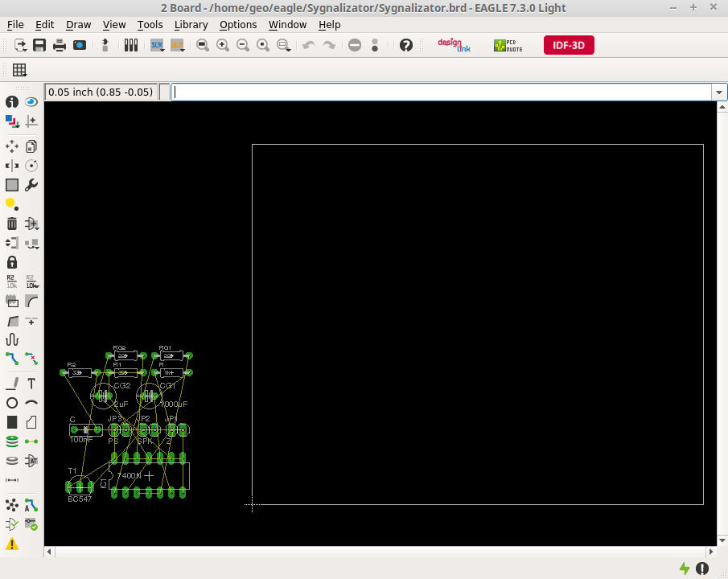This screenshot has width=728, height=579.
Task: Select the Text tool
Action: point(31,384)
